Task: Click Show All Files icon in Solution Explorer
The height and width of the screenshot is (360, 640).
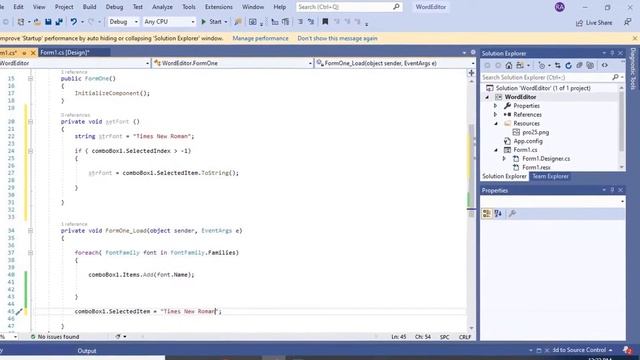Action: [590, 65]
